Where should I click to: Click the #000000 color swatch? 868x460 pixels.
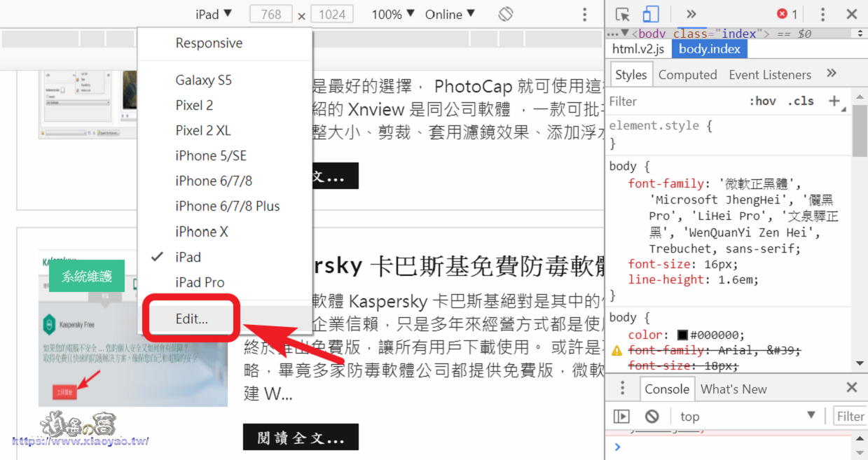(x=682, y=335)
